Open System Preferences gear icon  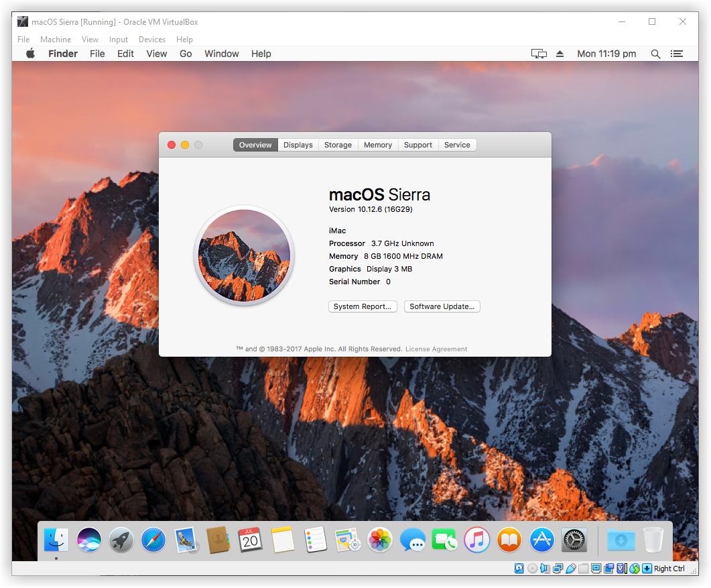574,540
